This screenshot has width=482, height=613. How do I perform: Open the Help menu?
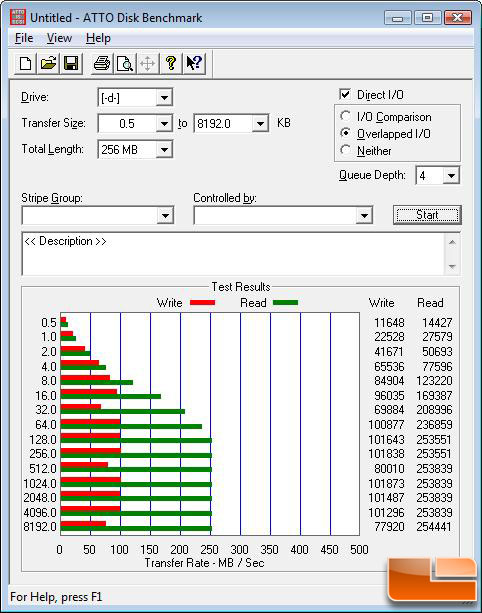pos(98,38)
